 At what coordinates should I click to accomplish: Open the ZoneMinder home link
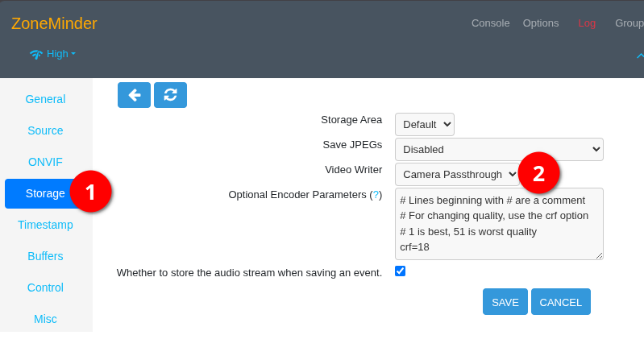pos(54,23)
